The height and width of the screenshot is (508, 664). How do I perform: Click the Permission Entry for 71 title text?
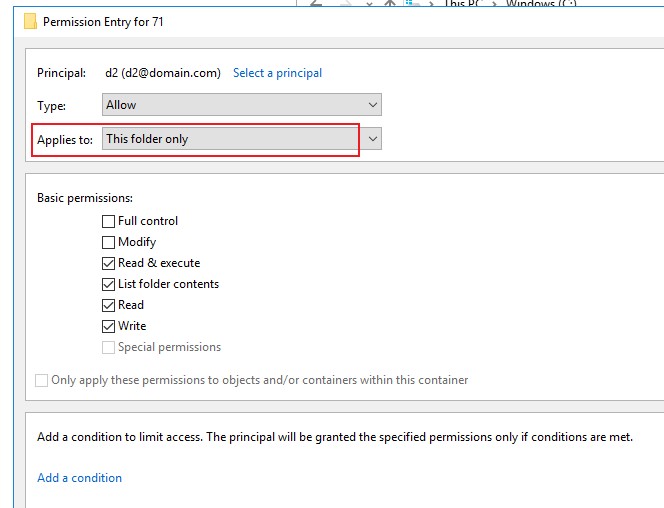[103, 22]
